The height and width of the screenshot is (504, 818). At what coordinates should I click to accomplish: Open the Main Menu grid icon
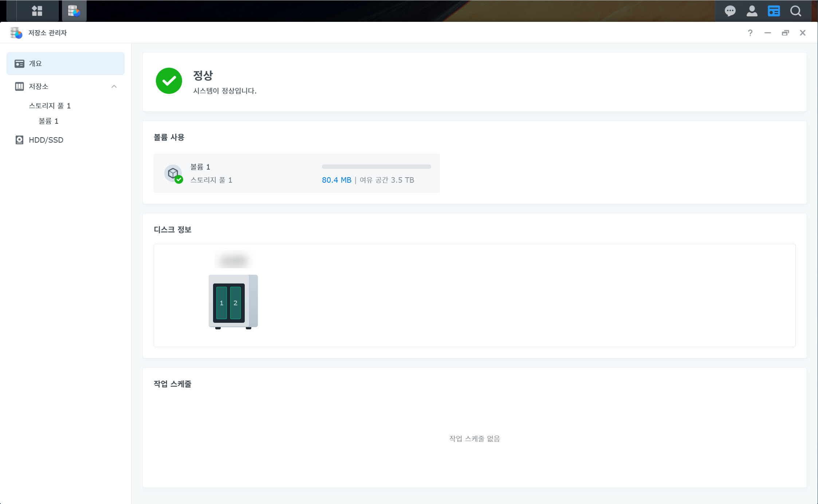click(37, 11)
